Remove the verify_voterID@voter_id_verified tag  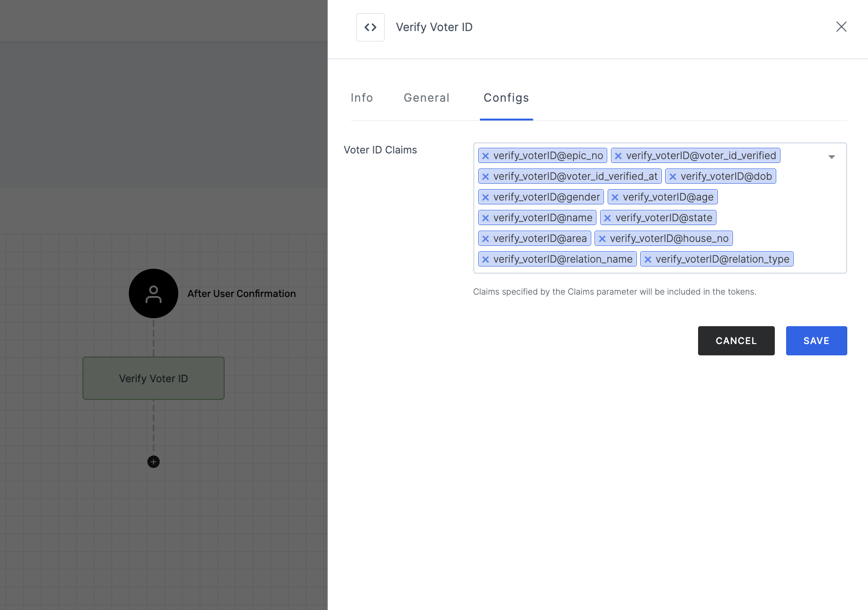[x=618, y=156]
